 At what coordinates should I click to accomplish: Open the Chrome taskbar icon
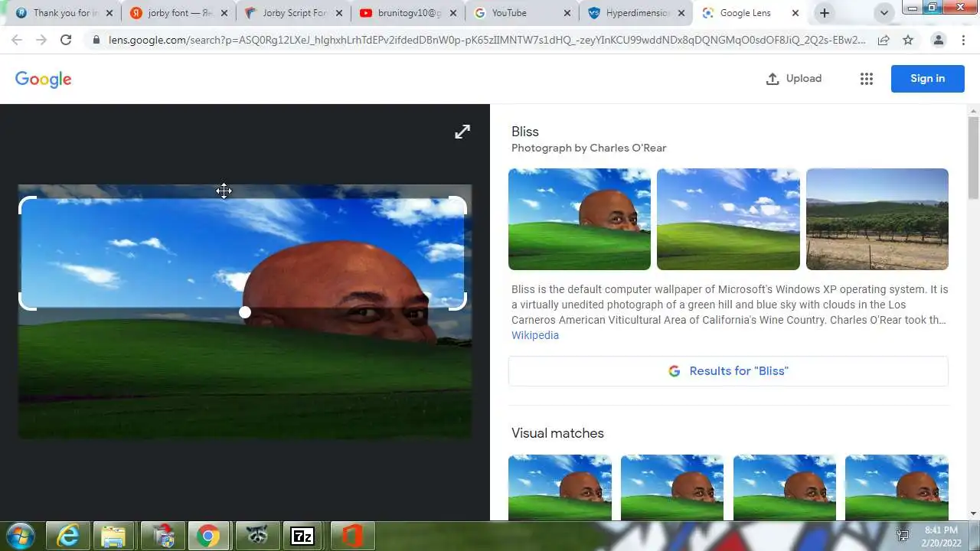click(208, 536)
